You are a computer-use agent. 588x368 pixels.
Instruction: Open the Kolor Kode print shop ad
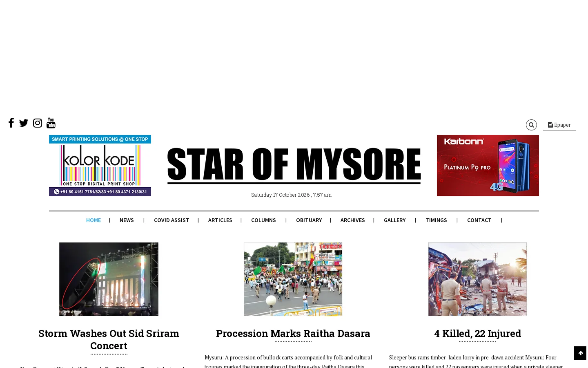100,166
